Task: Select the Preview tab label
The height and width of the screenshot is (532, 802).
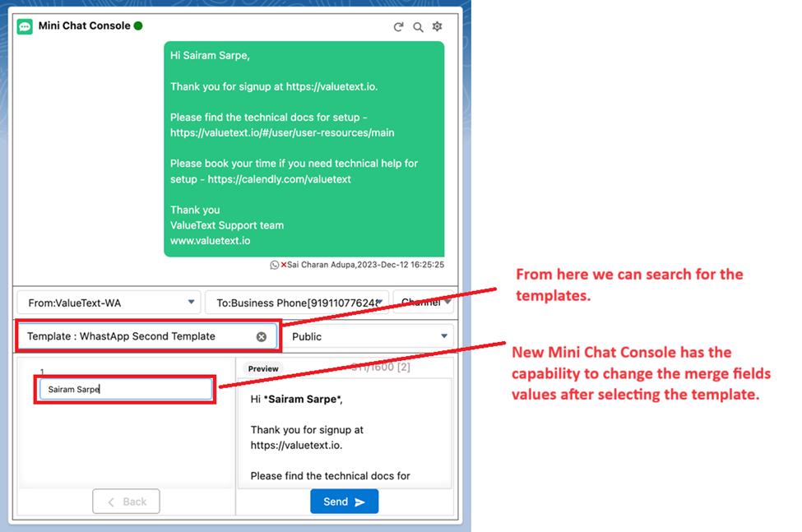Action: pyautogui.click(x=263, y=369)
